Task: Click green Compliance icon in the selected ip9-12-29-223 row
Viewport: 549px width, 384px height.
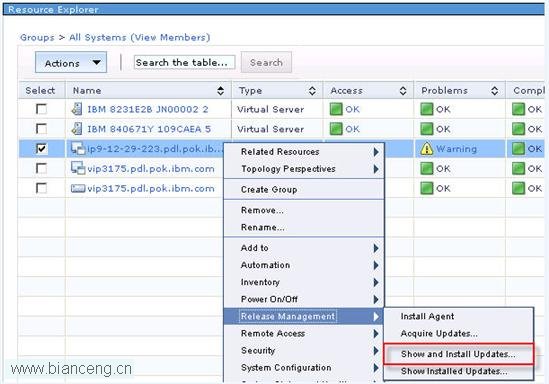Action: [x=518, y=149]
